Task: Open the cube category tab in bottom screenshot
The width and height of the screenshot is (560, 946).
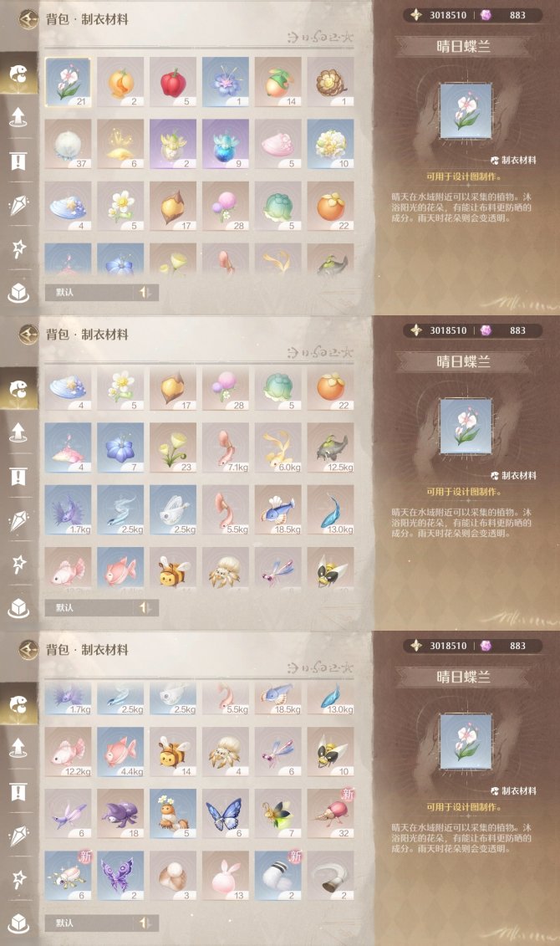Action: click(18, 923)
